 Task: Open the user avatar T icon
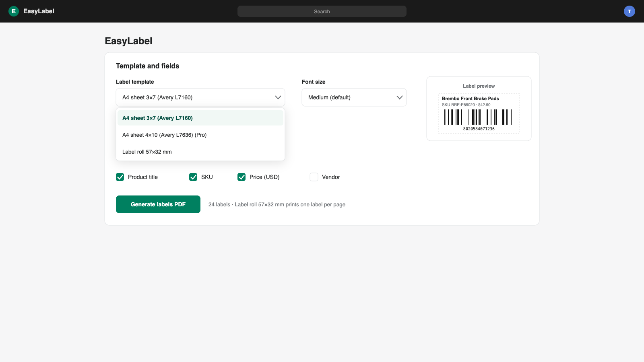630,11
